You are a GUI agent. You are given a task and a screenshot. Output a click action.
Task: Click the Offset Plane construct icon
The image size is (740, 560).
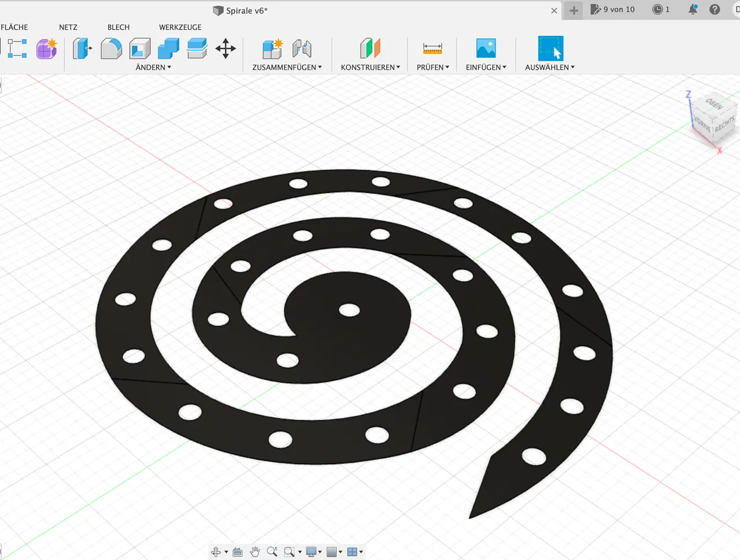tap(370, 49)
